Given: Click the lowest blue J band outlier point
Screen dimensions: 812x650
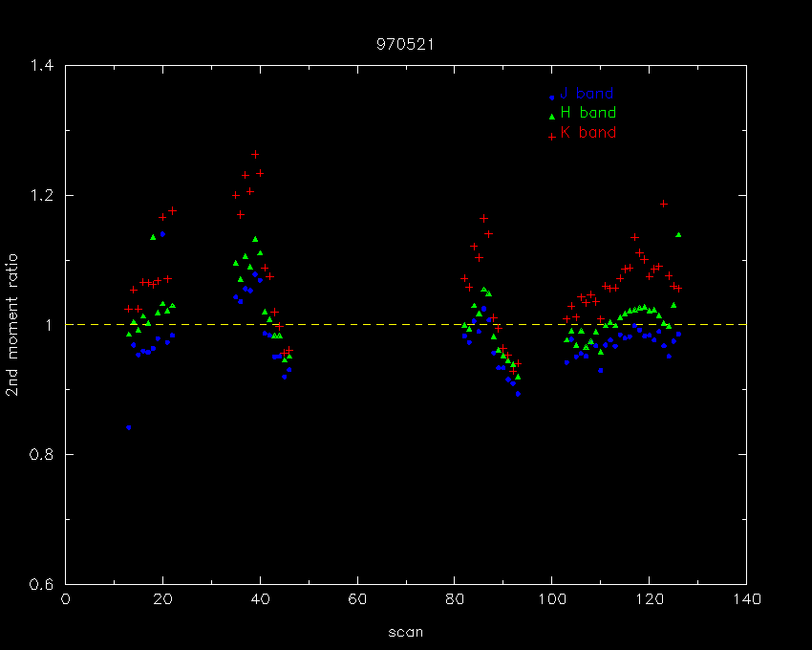Looking at the screenshot, I should 128,427.
